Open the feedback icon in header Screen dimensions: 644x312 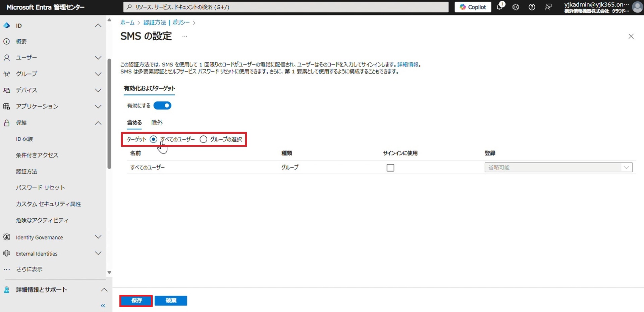[548, 7]
